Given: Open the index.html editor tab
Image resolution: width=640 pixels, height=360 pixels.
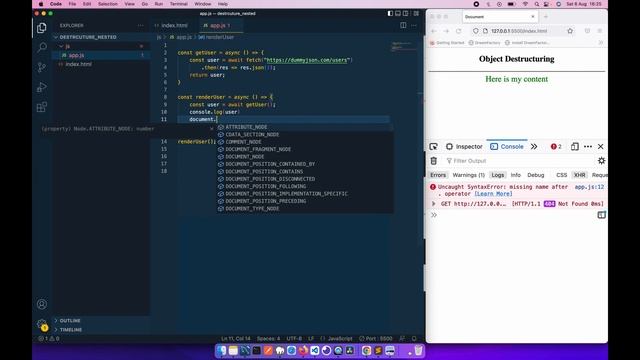Looking at the screenshot, I should click(174, 25).
